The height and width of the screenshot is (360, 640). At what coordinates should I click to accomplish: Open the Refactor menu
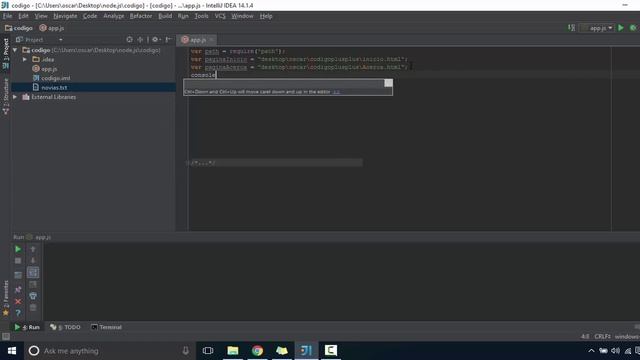141,16
